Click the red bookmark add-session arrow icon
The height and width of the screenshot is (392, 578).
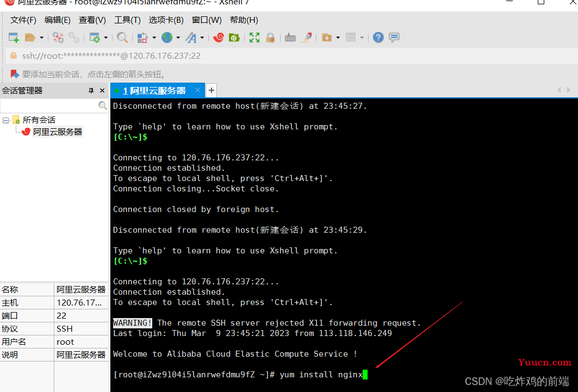15,74
